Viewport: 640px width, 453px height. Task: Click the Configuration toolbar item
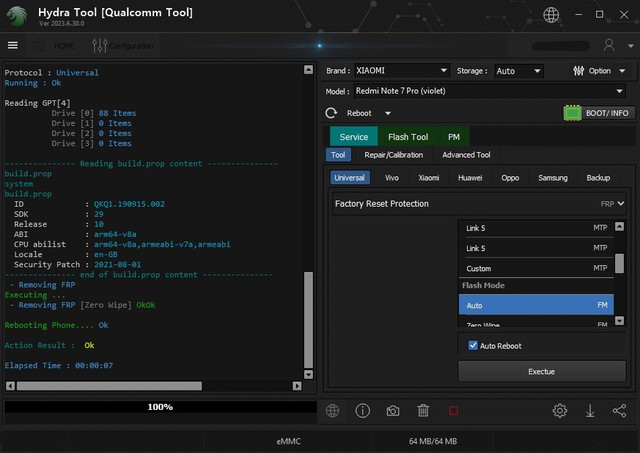(122, 45)
